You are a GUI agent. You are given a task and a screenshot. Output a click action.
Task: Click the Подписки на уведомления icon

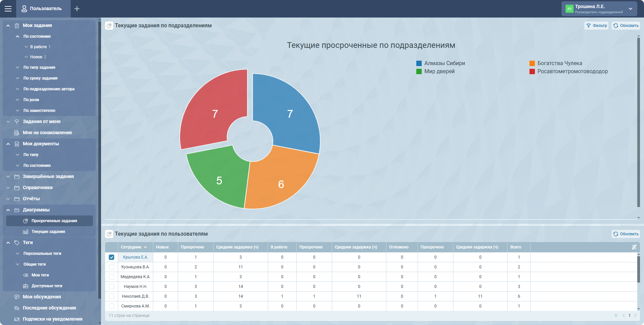tap(17, 319)
